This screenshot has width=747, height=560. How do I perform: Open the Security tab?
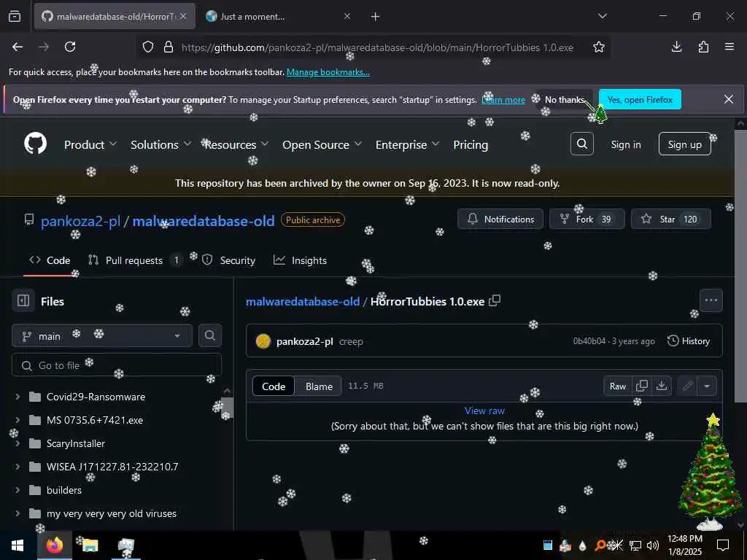(x=228, y=260)
